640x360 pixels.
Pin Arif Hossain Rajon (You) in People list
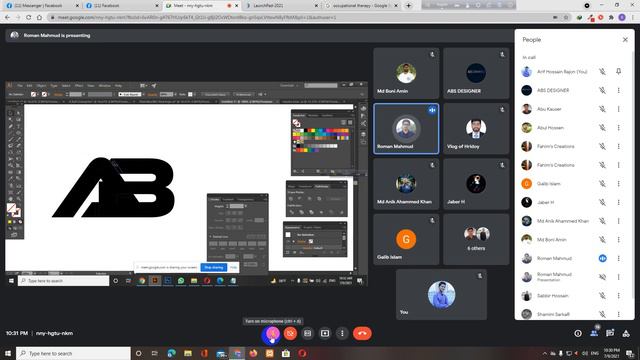pyautogui.click(x=619, y=71)
